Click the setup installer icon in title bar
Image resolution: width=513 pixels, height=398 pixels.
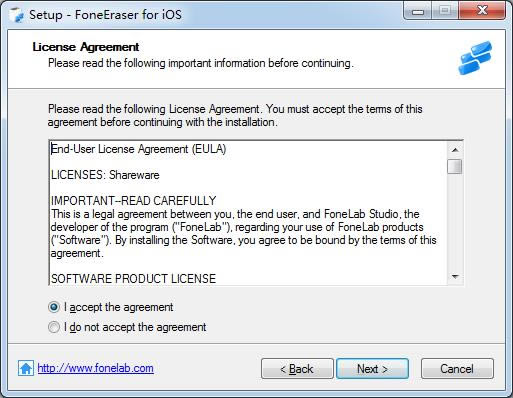coord(16,14)
